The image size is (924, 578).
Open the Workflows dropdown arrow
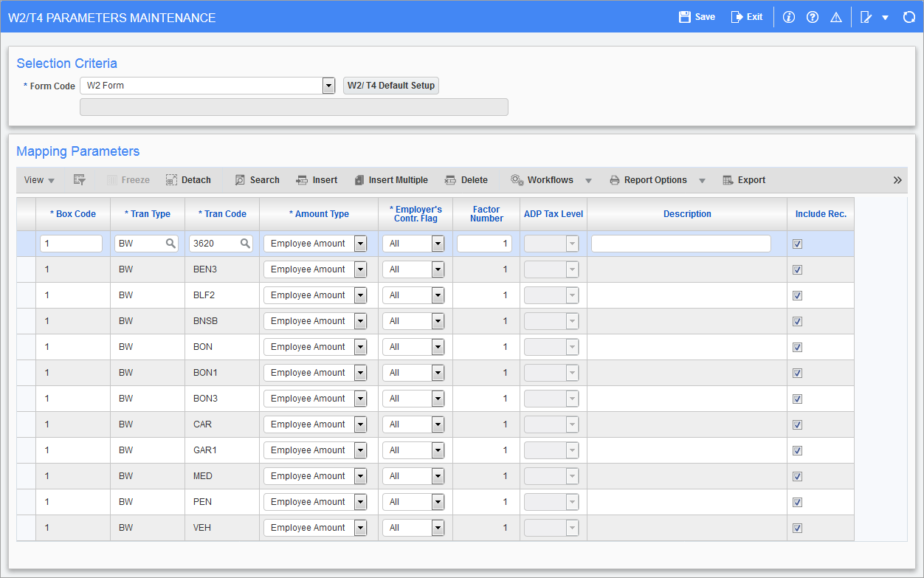click(x=588, y=181)
